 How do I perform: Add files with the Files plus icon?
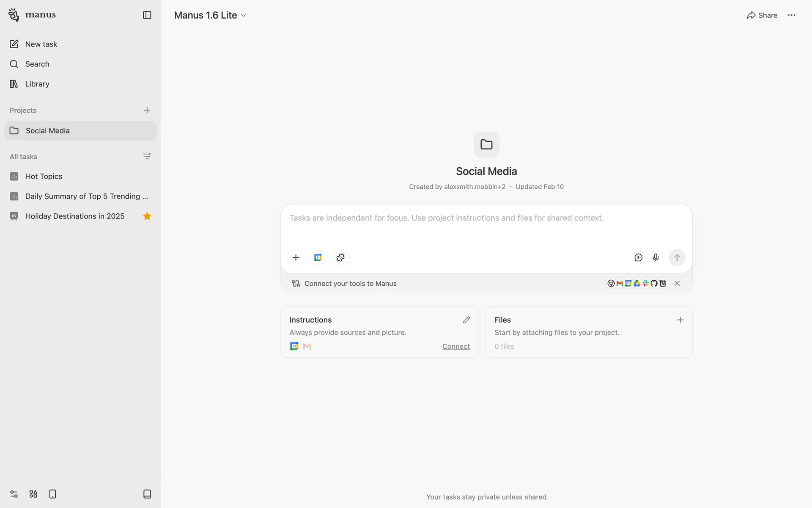pyautogui.click(x=680, y=320)
